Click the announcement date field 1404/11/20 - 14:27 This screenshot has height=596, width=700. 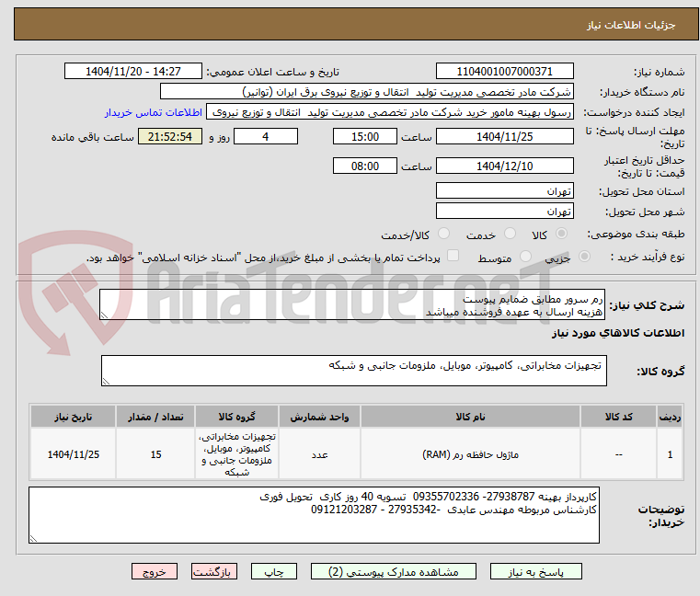coord(133,72)
